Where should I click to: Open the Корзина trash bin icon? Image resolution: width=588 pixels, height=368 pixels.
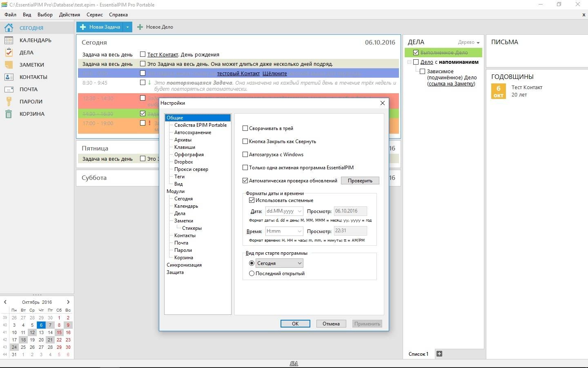(9, 114)
